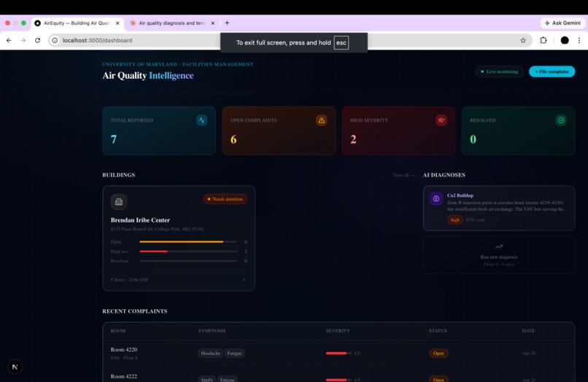Click the Open status badge for Room 4220

[438, 353]
